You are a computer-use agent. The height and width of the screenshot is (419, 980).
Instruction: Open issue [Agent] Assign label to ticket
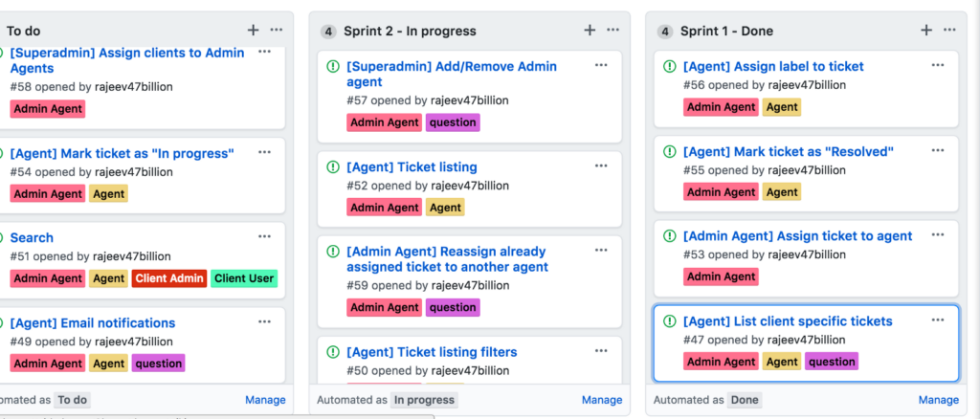pyautogui.click(x=773, y=66)
